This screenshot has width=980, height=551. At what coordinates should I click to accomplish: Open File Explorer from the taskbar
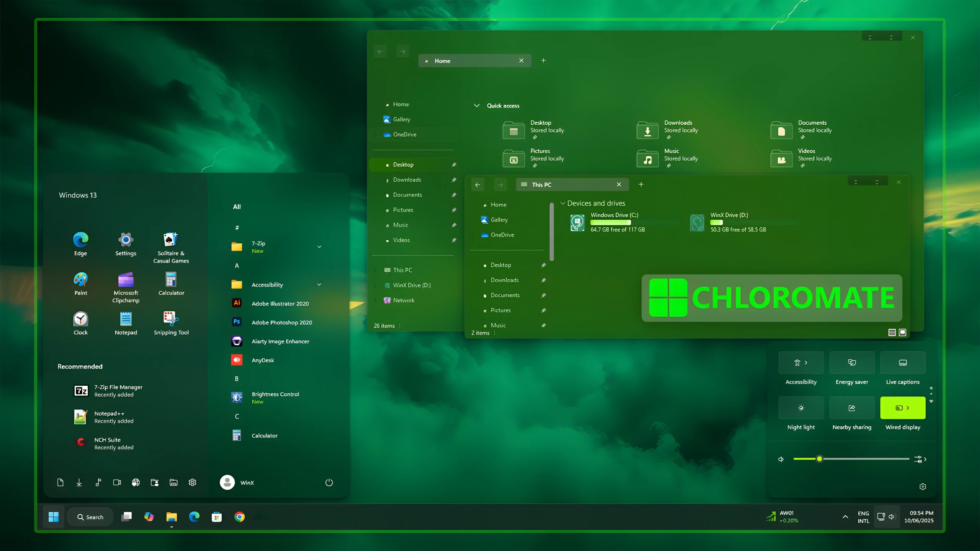click(171, 517)
